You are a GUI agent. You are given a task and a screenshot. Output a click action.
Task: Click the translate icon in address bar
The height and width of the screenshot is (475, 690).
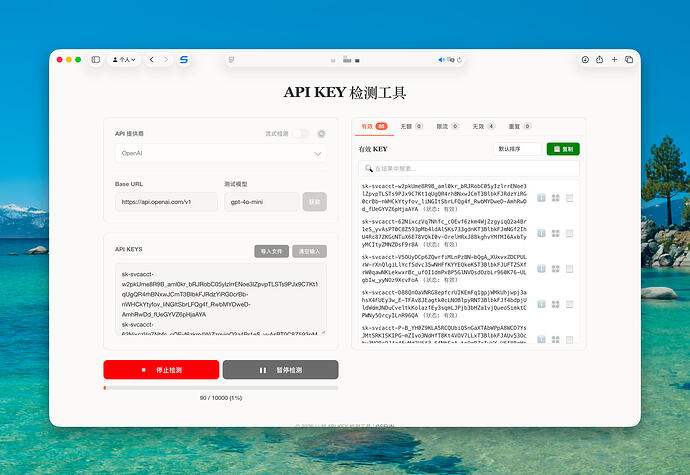[x=450, y=60]
